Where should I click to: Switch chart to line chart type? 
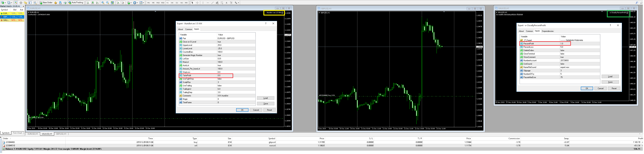97,3
